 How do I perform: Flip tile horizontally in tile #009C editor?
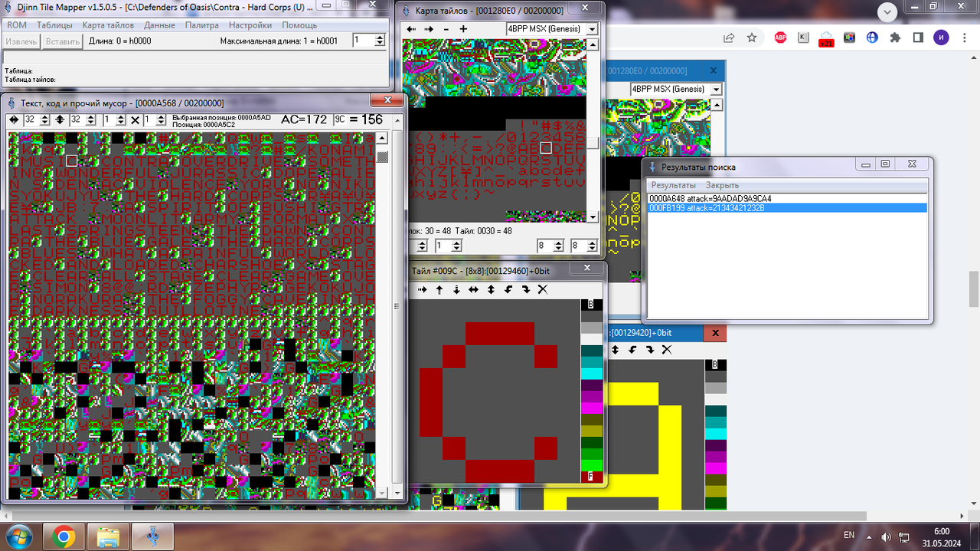click(474, 289)
